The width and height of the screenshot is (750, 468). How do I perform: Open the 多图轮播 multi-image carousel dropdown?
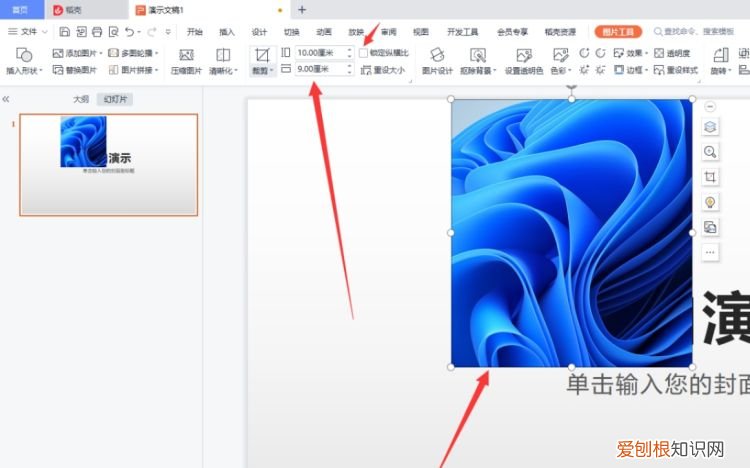pyautogui.click(x=156, y=53)
